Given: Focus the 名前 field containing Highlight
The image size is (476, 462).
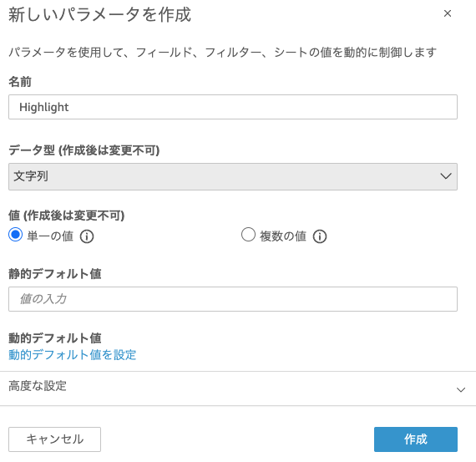Looking at the screenshot, I should (233, 107).
